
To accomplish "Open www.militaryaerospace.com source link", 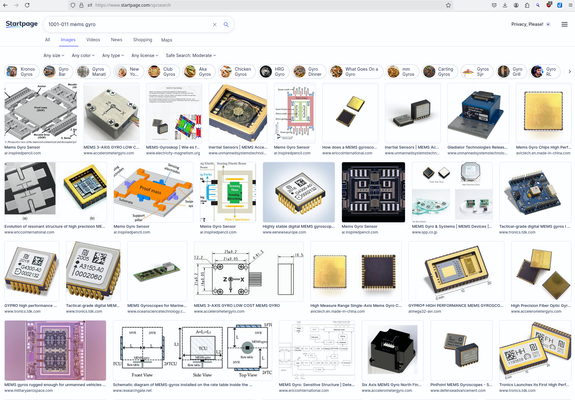I will point(29,390).
